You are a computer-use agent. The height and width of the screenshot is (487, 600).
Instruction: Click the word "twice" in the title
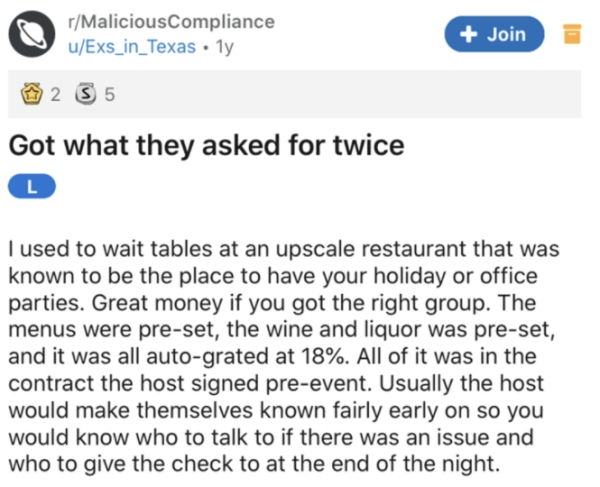[x=370, y=146]
